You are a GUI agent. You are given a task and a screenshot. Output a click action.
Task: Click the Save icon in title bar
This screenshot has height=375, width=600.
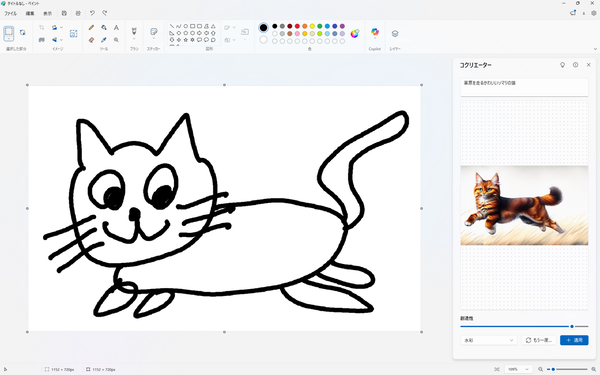click(x=64, y=13)
